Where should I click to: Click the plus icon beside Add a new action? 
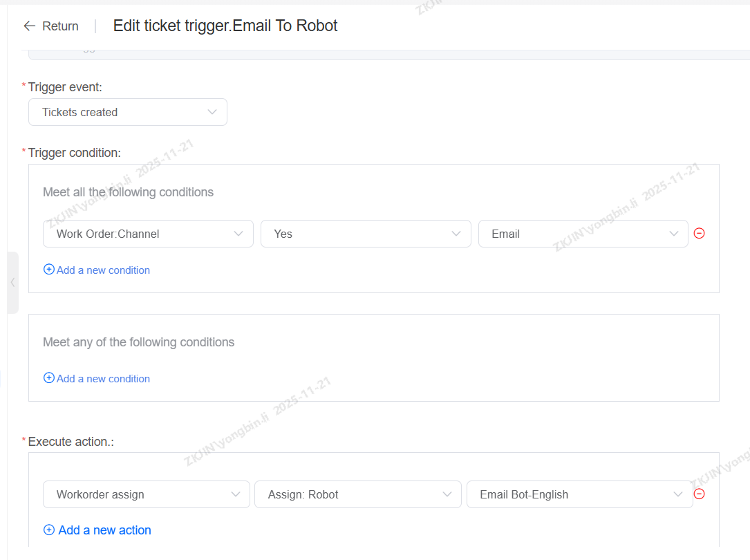(49, 530)
